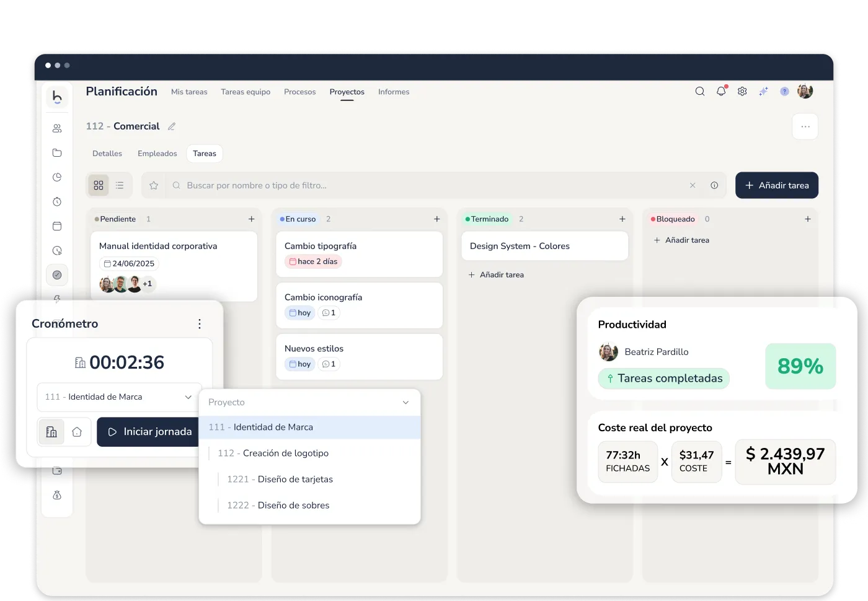Click the 24/06/2025 date chip
868x601 pixels.
click(x=129, y=263)
